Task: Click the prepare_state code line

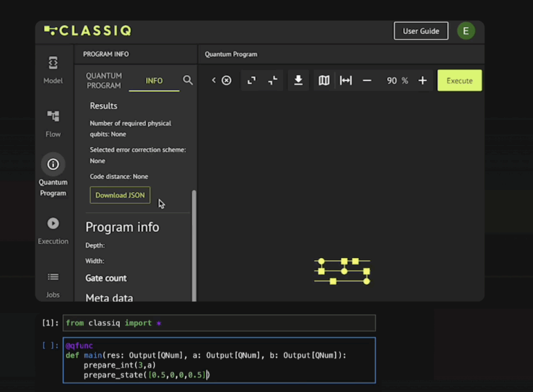Action: [x=146, y=375]
